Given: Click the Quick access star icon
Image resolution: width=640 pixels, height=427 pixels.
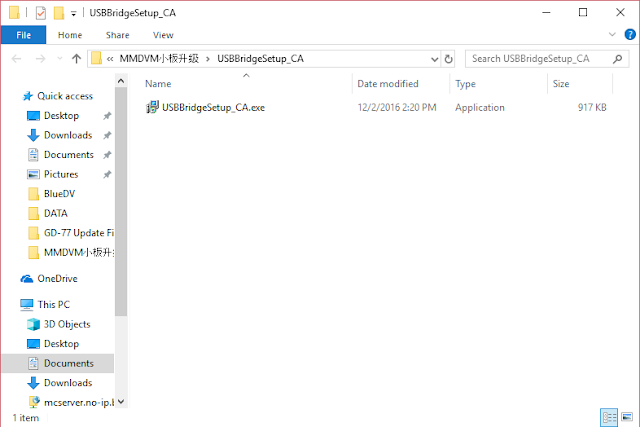Looking at the screenshot, I should pyautogui.click(x=27, y=96).
